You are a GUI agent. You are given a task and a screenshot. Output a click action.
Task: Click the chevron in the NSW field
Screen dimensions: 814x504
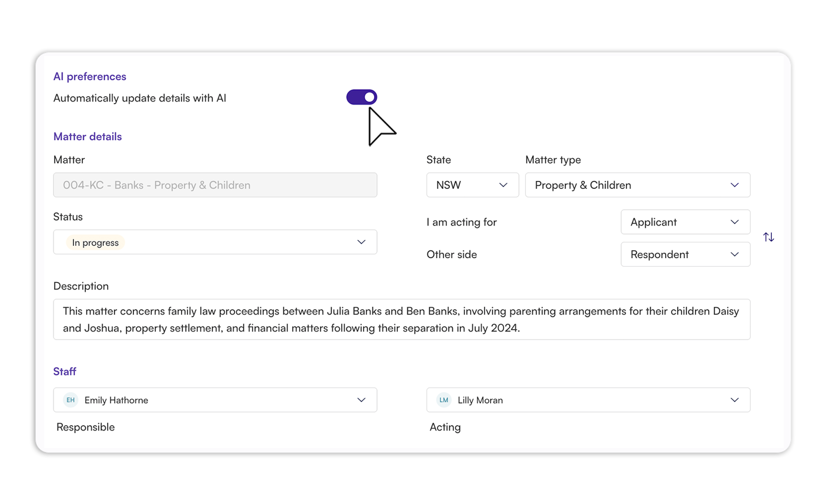[x=503, y=185]
